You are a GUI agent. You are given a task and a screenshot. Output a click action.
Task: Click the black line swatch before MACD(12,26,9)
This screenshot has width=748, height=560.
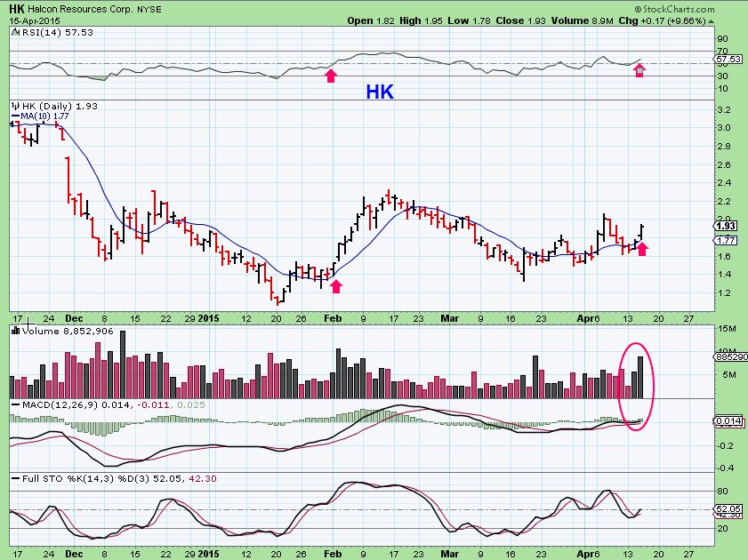click(x=15, y=404)
